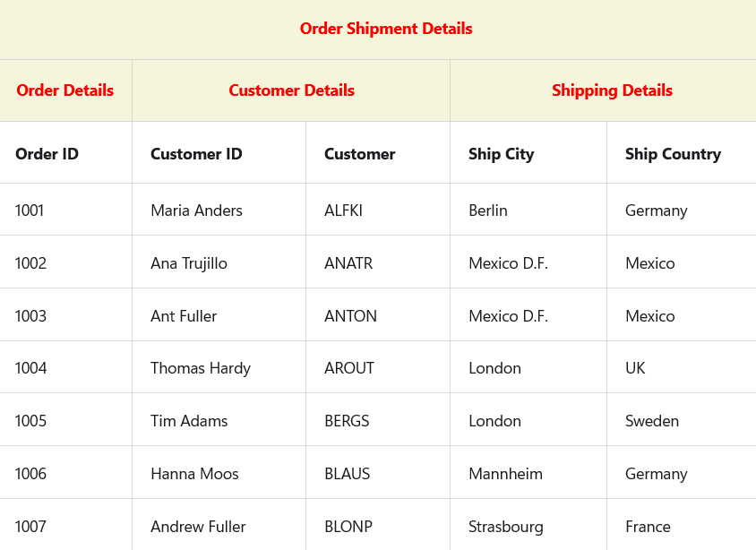Click the Order Details stacked header
756x550 pixels.
65,90
